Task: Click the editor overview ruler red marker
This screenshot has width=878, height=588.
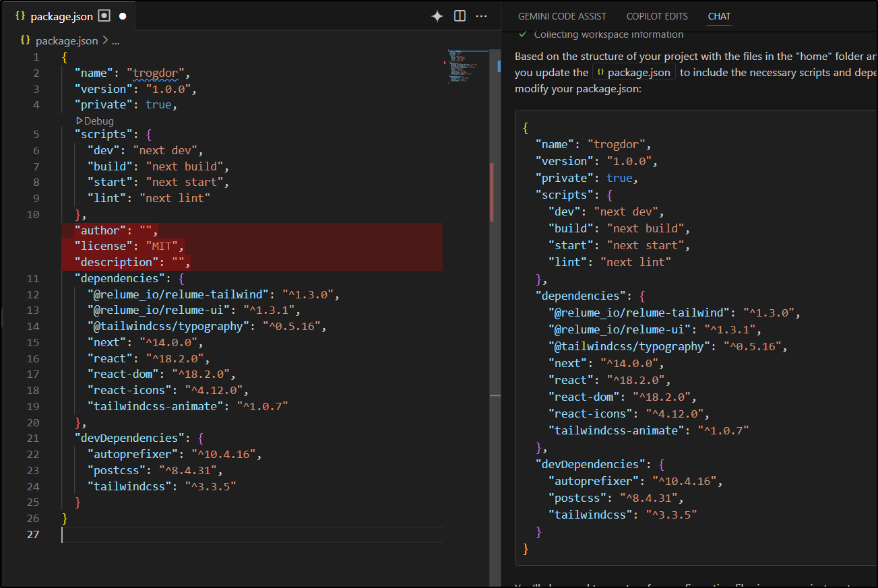Action: (491, 192)
